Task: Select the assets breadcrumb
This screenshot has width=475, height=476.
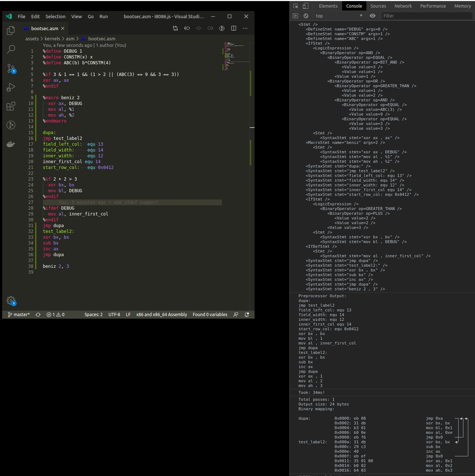Action: pos(32,39)
